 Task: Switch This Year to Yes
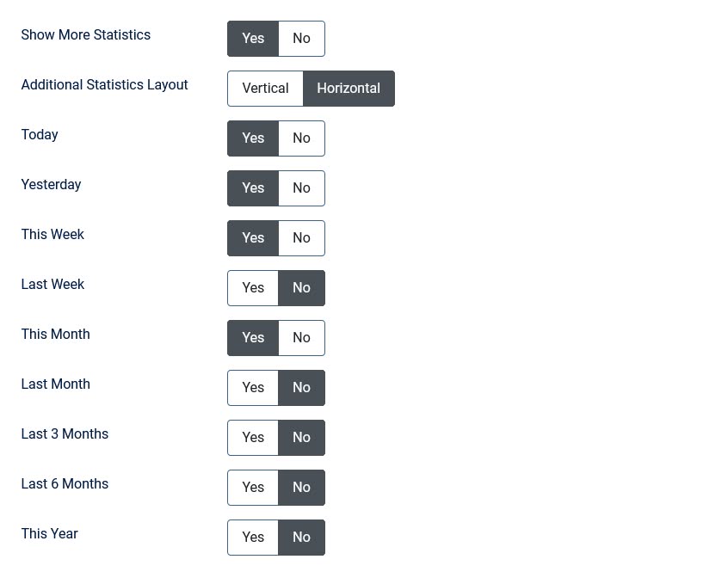click(x=253, y=538)
